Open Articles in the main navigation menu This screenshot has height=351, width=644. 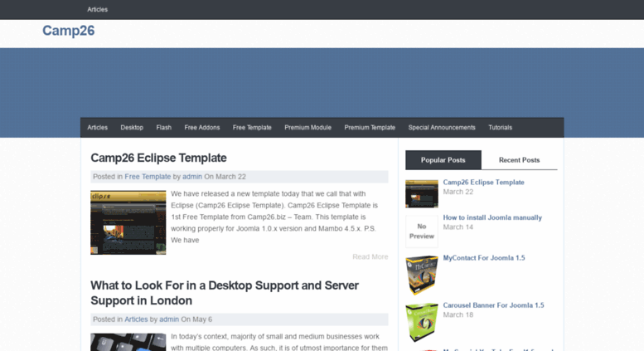click(97, 128)
